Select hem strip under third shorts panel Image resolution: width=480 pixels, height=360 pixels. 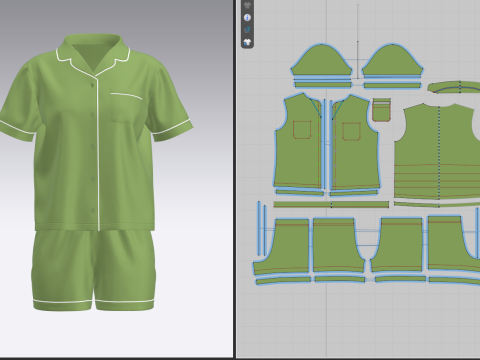tap(401, 279)
